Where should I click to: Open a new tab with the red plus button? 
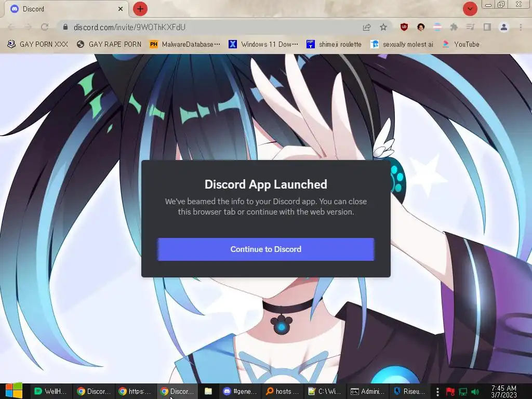pos(140,9)
